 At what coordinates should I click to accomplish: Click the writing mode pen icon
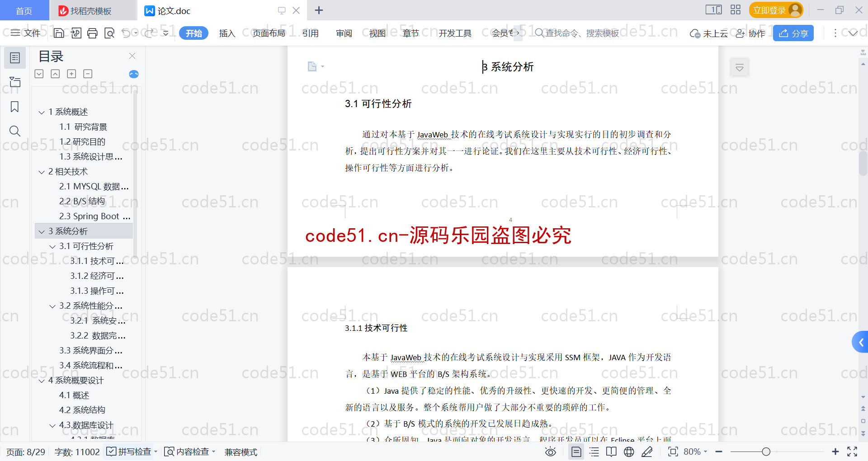tap(647, 452)
